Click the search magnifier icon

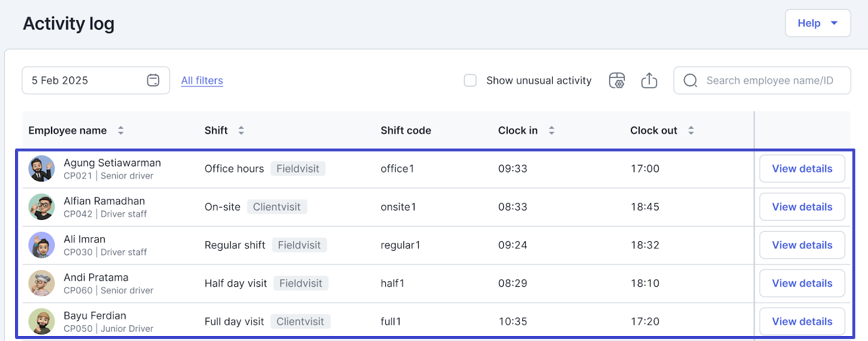pyautogui.click(x=690, y=80)
